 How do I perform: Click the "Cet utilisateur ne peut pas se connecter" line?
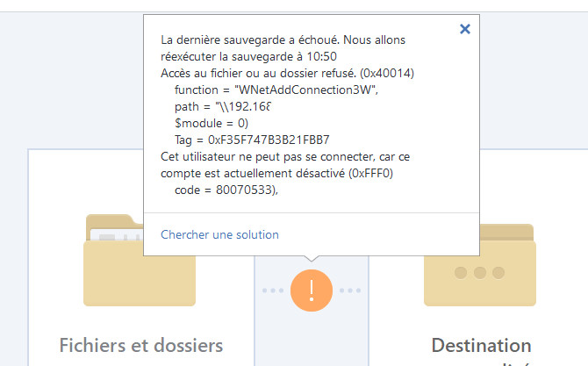tap(285, 155)
